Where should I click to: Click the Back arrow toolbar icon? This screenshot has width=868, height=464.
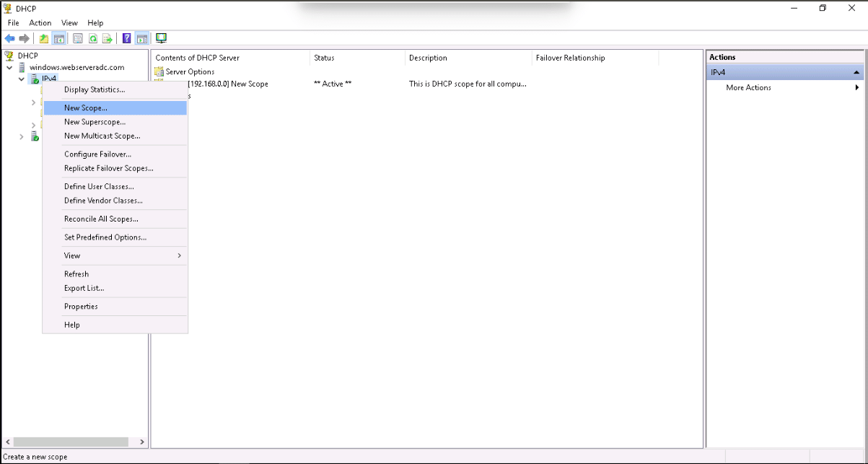click(x=9, y=38)
